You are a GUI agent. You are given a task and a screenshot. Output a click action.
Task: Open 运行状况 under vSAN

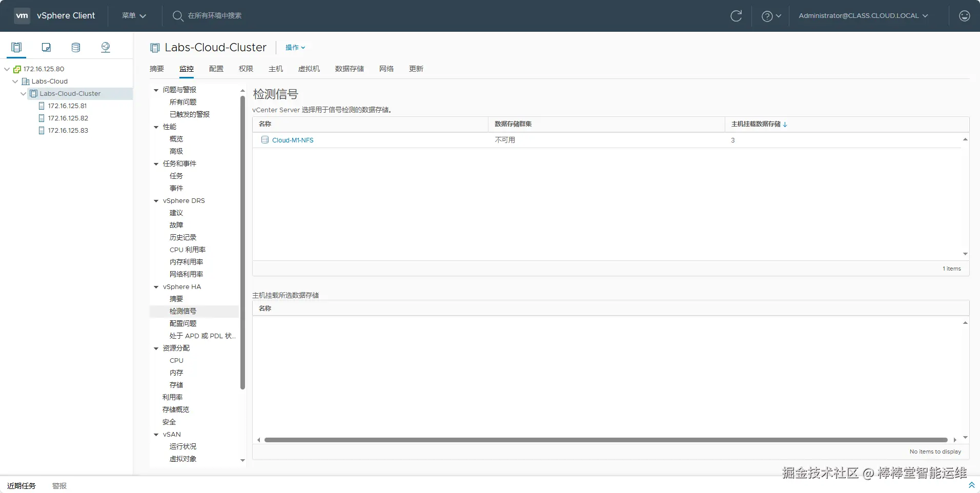183,447
